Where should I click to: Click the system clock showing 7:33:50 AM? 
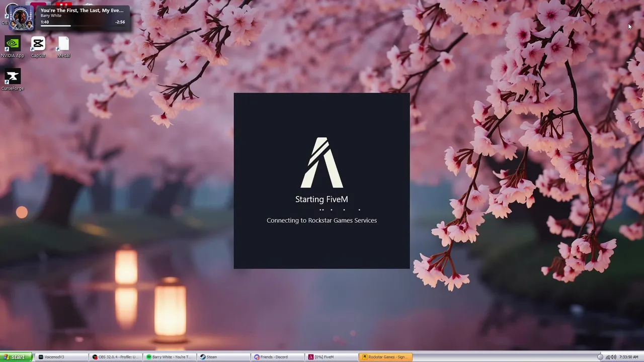pos(629,357)
